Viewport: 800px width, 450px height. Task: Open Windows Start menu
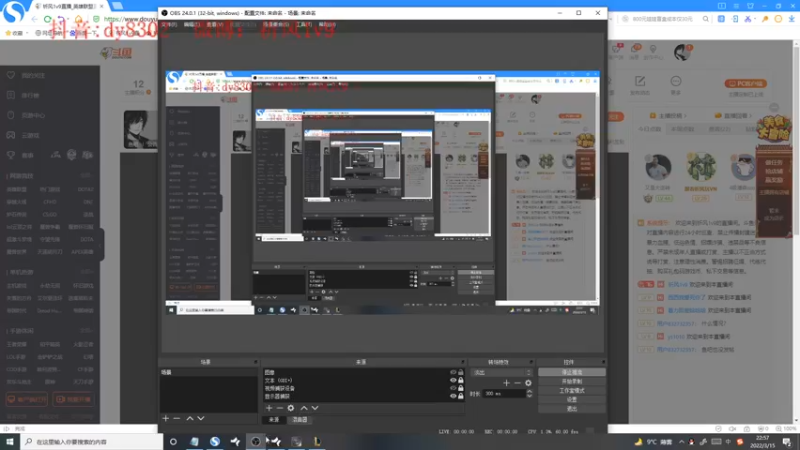pos(10,442)
